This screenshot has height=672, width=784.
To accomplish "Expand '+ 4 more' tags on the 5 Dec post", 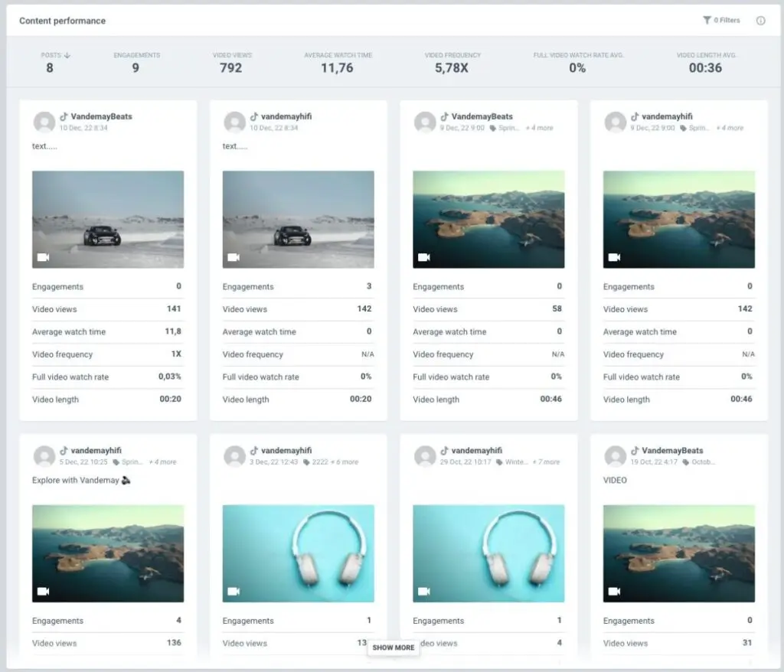I will (162, 462).
